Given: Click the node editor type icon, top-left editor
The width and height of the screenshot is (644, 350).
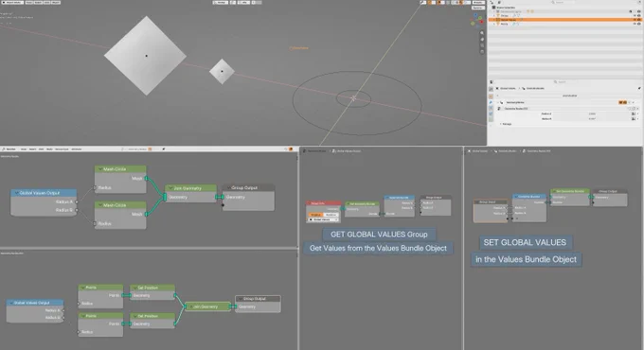Looking at the screenshot, I should 4,149.
